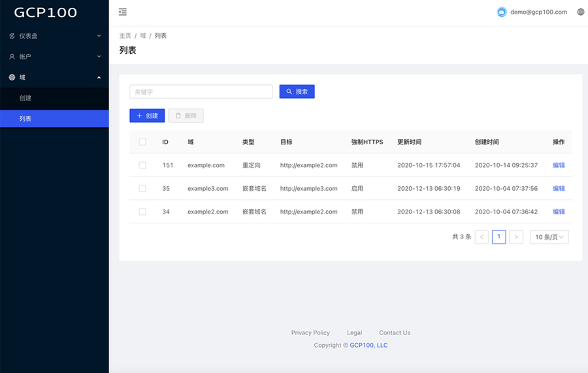Image resolution: width=588 pixels, height=373 pixels.
Task: Click the user icon next to 帐户
Action: [x=12, y=57]
